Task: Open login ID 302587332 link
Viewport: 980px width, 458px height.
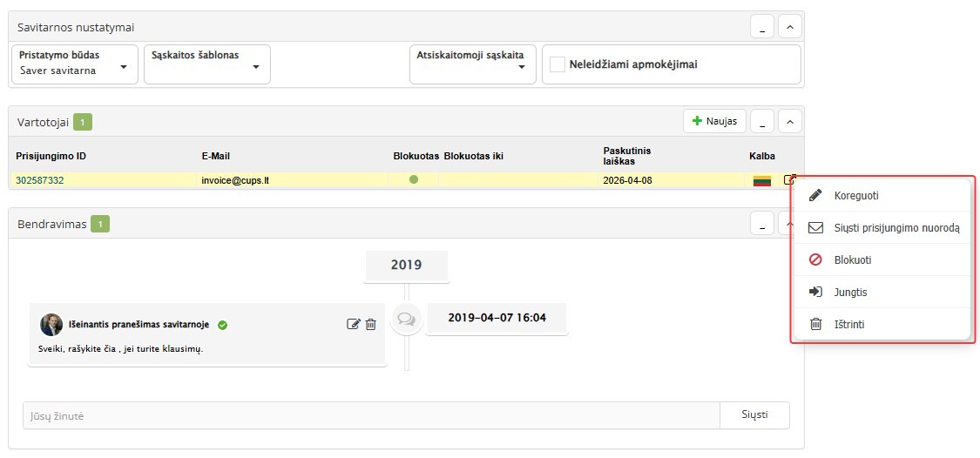Action: pyautogui.click(x=40, y=180)
